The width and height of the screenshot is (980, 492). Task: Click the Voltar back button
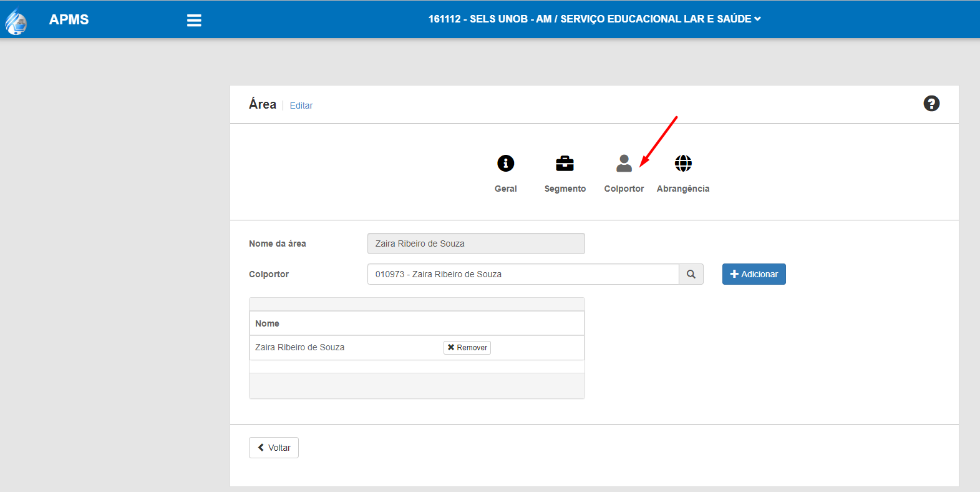click(x=274, y=448)
